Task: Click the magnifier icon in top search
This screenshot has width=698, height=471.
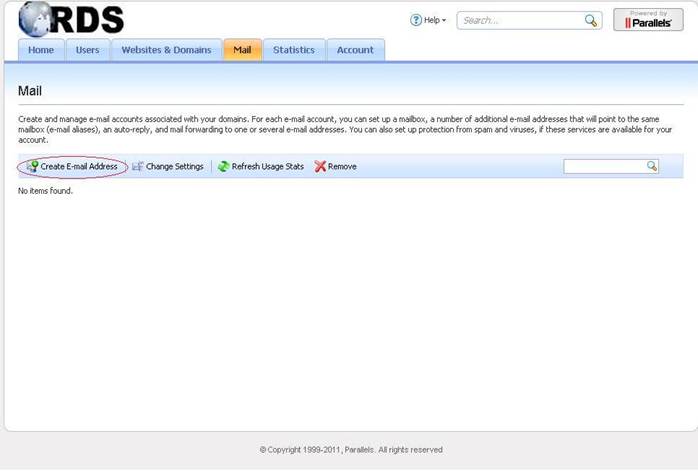Action: coord(591,20)
